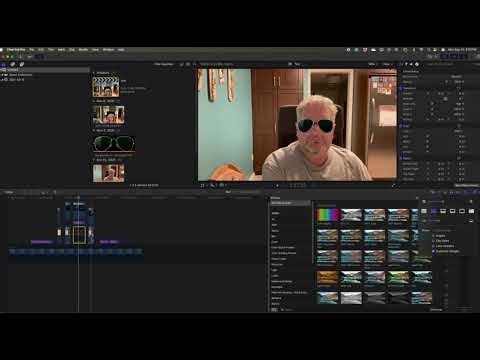
Task: Open the Window menu
Action: pos(108,50)
